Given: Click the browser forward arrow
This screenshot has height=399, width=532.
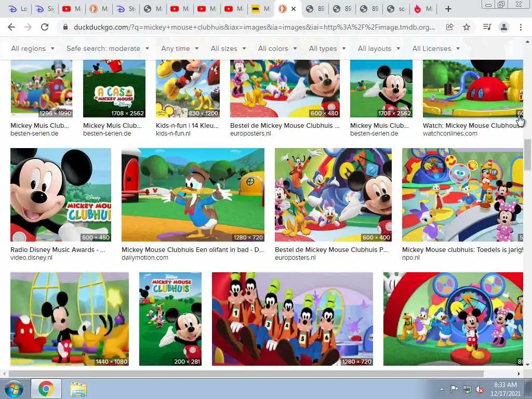Looking at the screenshot, I should [28, 27].
